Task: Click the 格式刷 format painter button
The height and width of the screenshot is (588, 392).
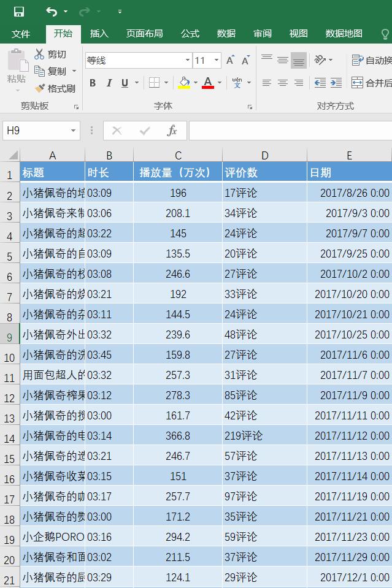Action: coord(55,88)
